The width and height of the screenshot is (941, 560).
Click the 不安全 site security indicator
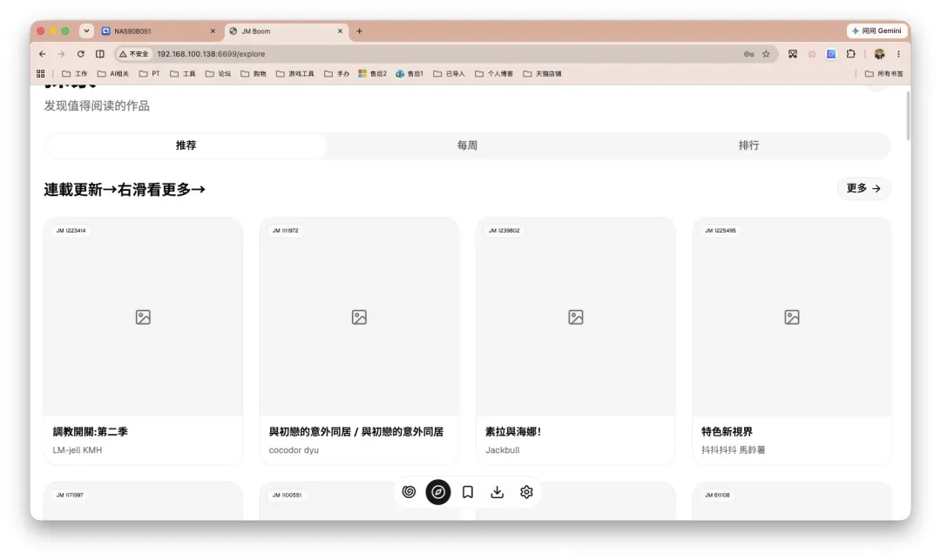coord(133,54)
